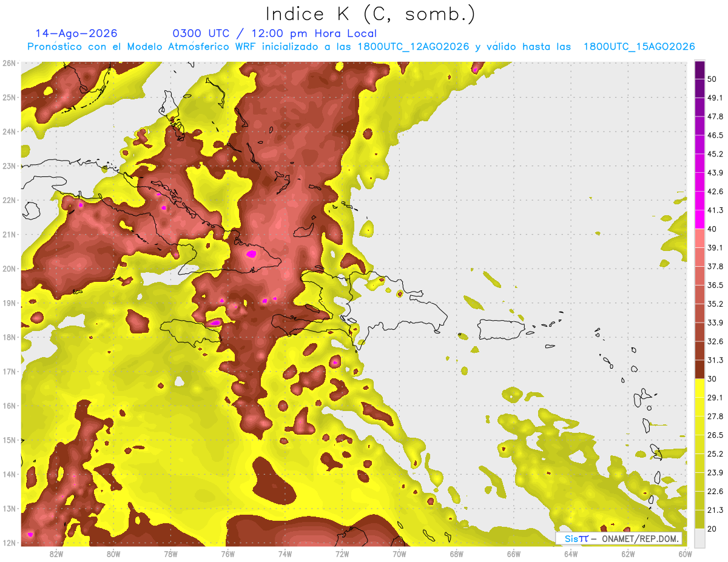
Task: Click the "12N" latitude label
Action: [x=9, y=543]
